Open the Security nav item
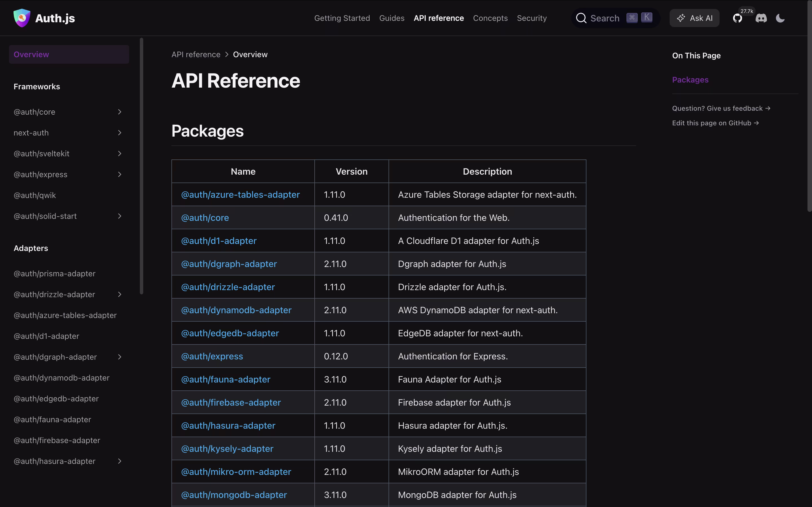 [531, 18]
